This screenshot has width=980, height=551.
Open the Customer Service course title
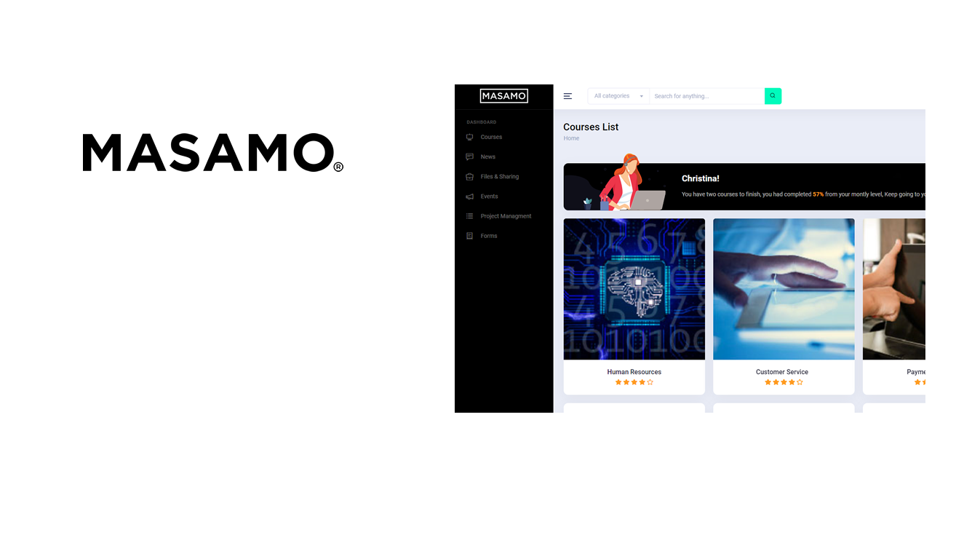point(781,372)
